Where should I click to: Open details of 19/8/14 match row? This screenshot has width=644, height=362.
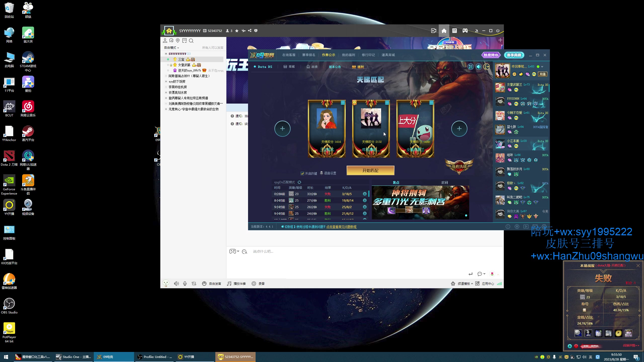[365, 200]
